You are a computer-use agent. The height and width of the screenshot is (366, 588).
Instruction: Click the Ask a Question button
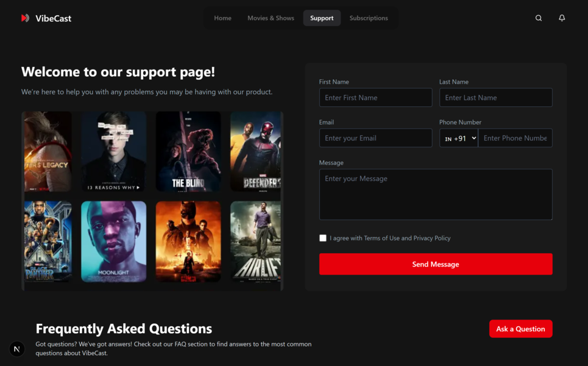(x=520, y=329)
